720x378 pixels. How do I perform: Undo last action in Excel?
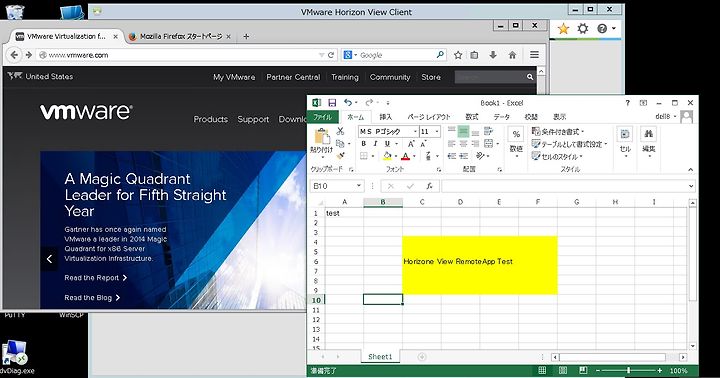click(348, 103)
